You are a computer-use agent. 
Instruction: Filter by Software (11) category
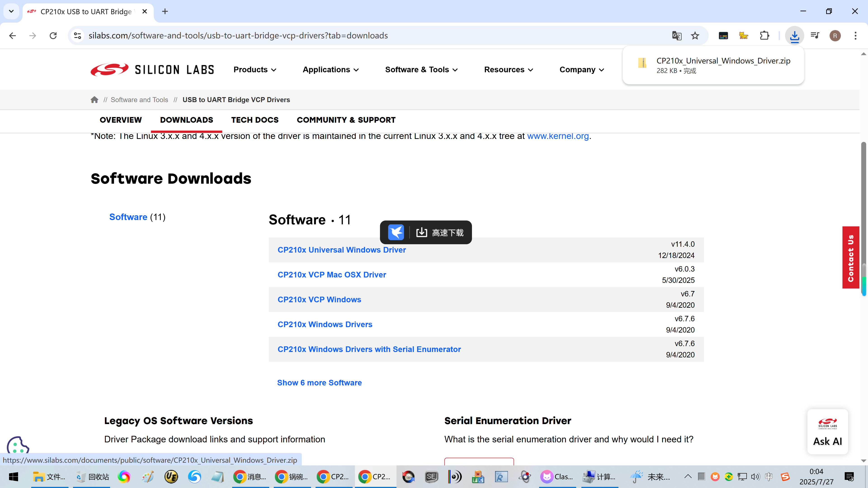point(137,217)
